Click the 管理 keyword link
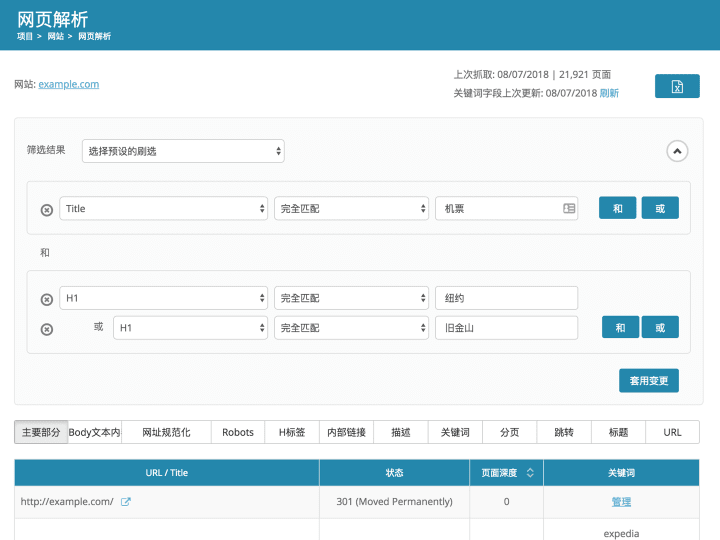This screenshot has height=540, width=720. (621, 502)
